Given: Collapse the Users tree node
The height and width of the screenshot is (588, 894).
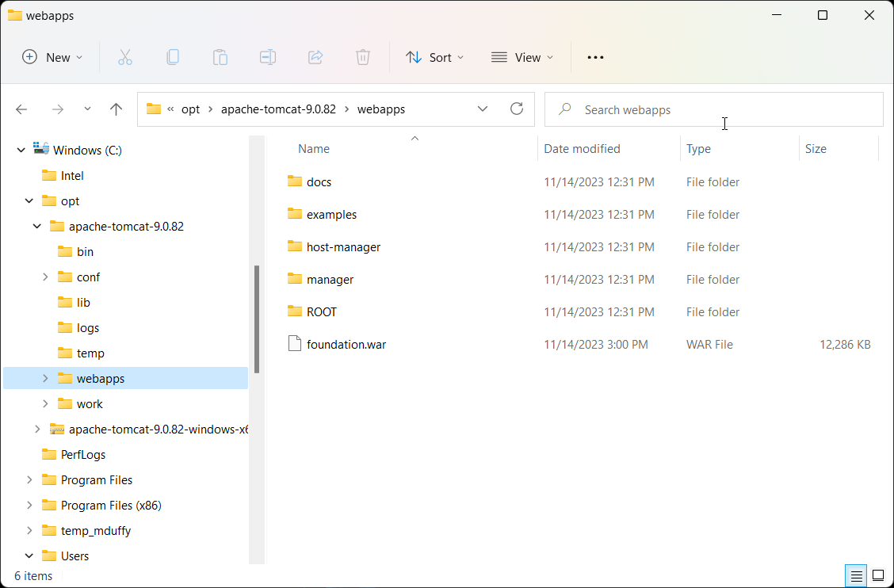Looking at the screenshot, I should tap(29, 556).
